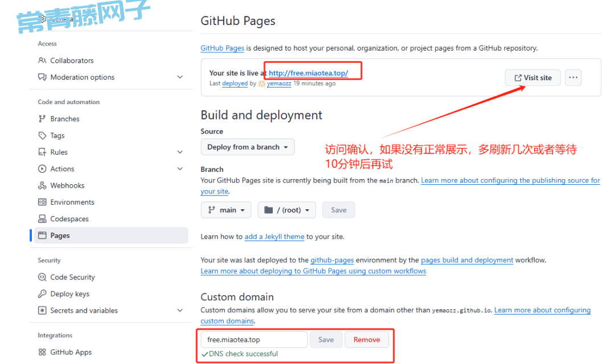Open the http://free.miaotea.top/ live site link
Screen dimensions: 615x364
tap(308, 73)
